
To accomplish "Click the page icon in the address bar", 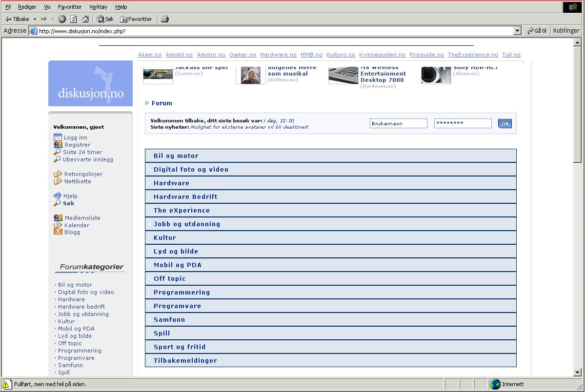I will (x=34, y=31).
